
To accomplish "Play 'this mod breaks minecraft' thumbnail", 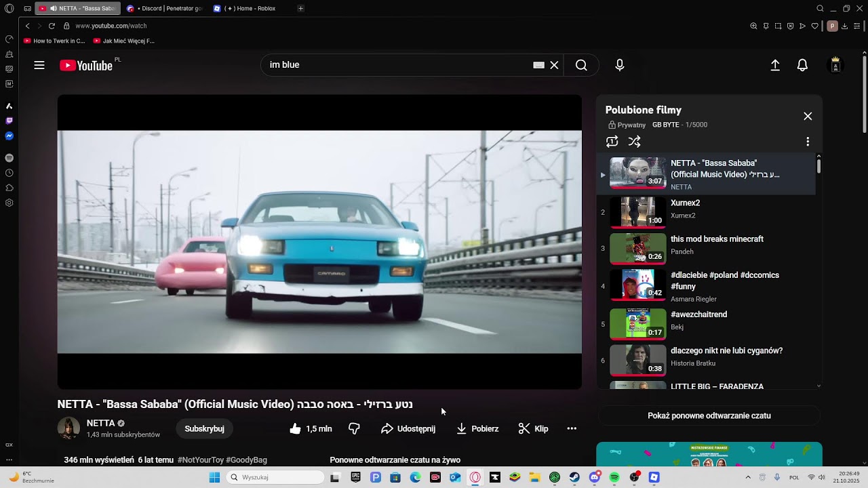I will [x=638, y=248].
